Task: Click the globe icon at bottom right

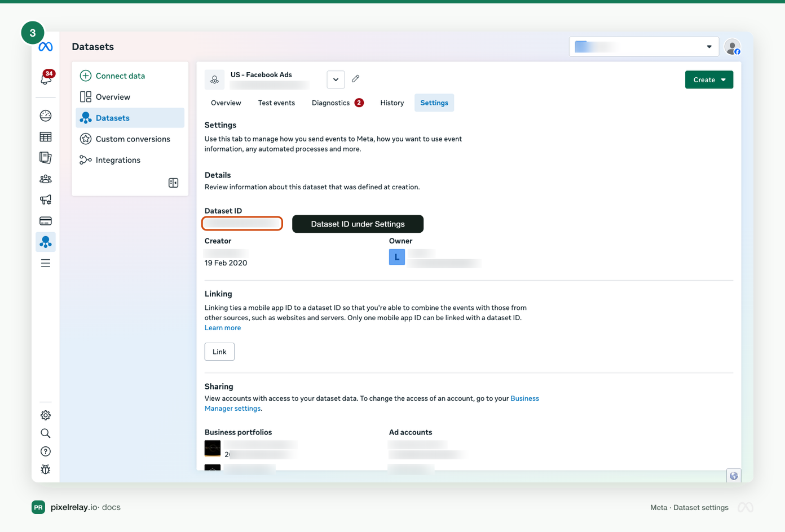Action: pos(734,476)
